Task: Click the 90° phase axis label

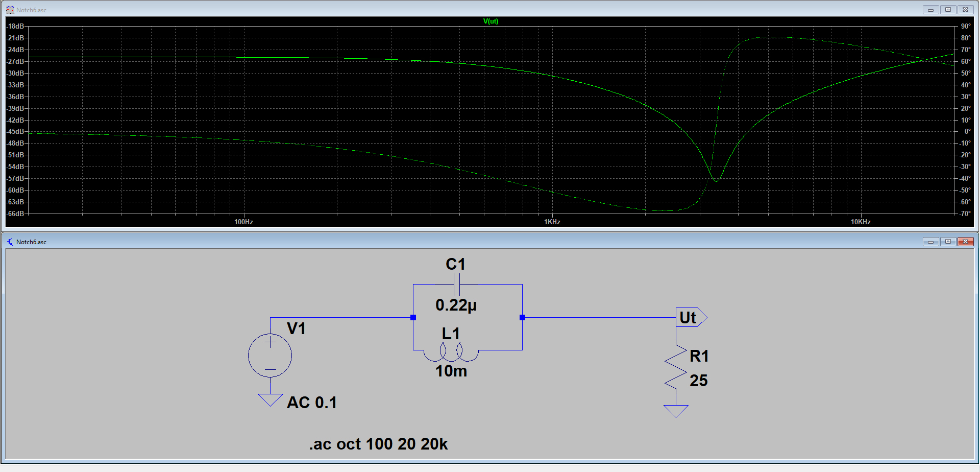Action: pos(965,26)
